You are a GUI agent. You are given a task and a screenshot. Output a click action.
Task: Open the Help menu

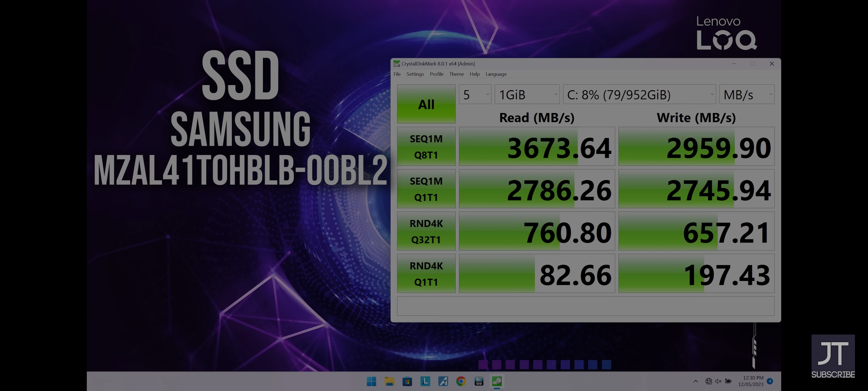coord(475,74)
